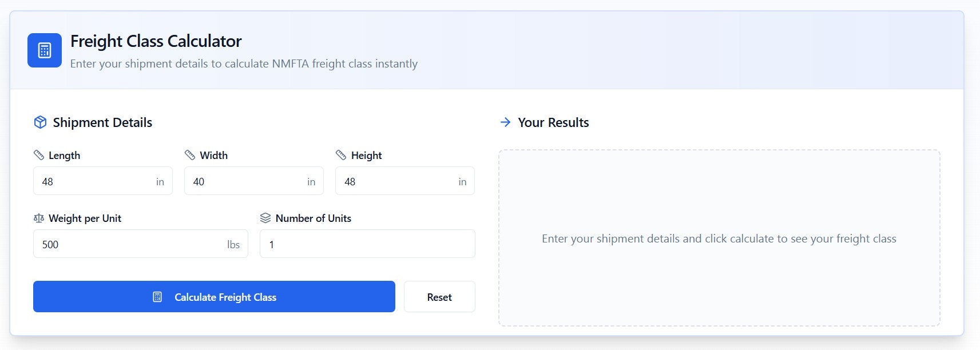Select the tag icon next to Width
Viewport: 980px width, 350px height.
(x=189, y=154)
